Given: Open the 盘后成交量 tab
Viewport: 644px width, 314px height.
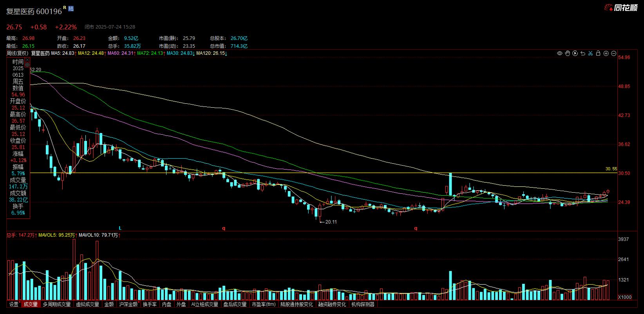Looking at the screenshot, I should coord(235,304).
